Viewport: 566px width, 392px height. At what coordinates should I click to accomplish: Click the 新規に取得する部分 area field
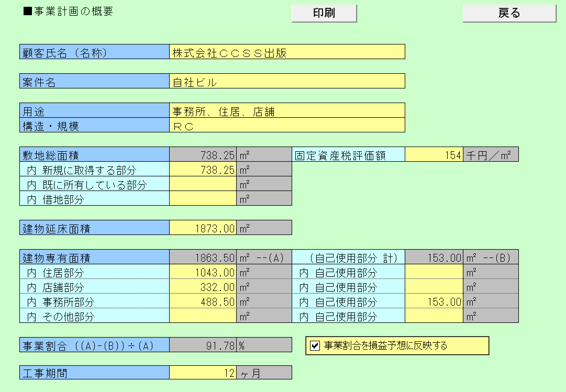pos(203,170)
